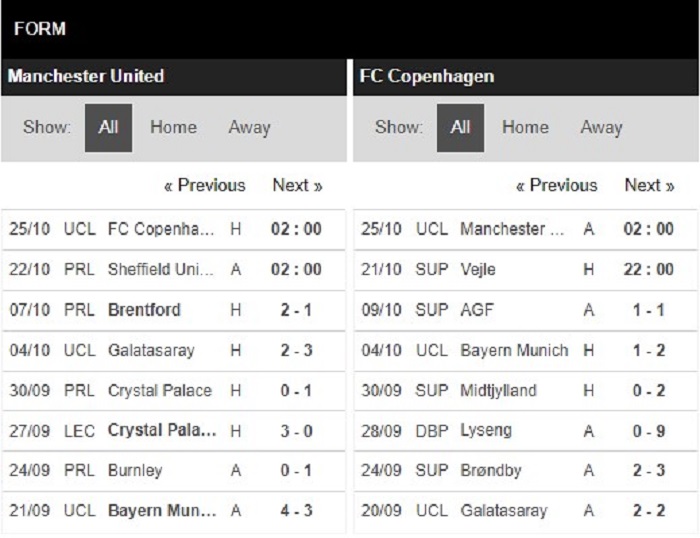Go to Previous Manchester United matches
The height and width of the screenshot is (538, 700).
tap(204, 185)
